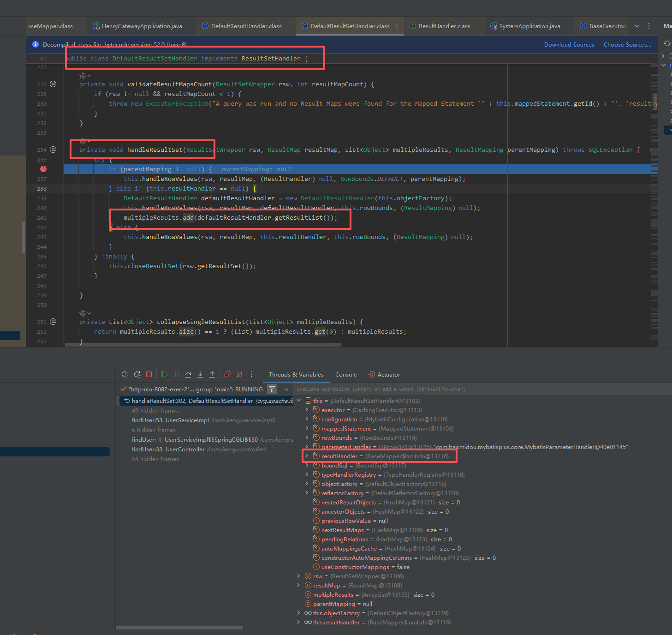This screenshot has width=672, height=635.
Task: Click gutter annotation icon at line 234
Action: pos(53,150)
